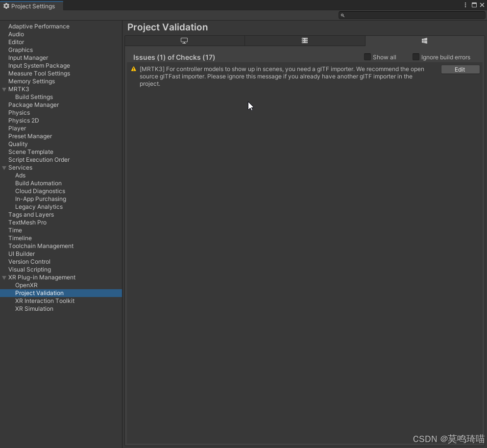Open Script Execution Order settings
Viewport: 487px width, 448px height.
(39, 160)
